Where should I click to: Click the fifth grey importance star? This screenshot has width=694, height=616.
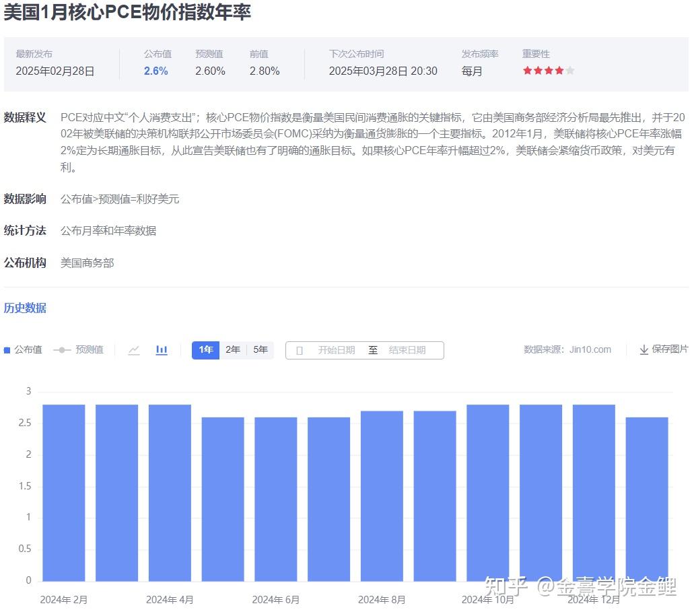(570, 69)
